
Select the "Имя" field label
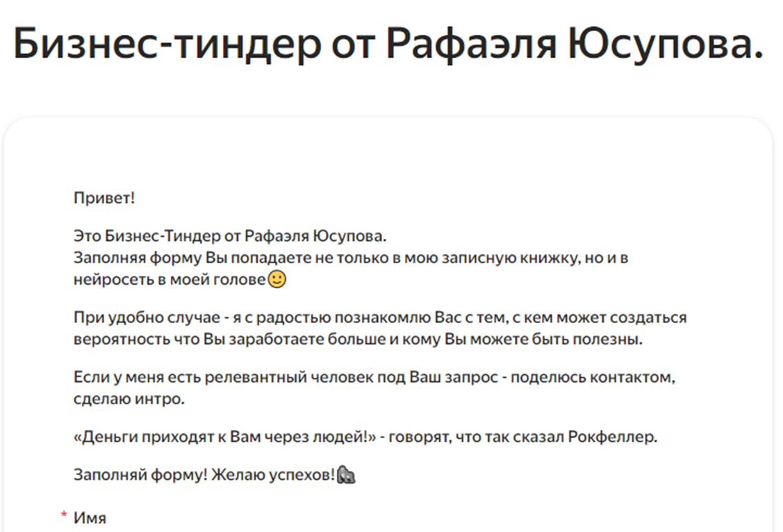click(x=90, y=517)
